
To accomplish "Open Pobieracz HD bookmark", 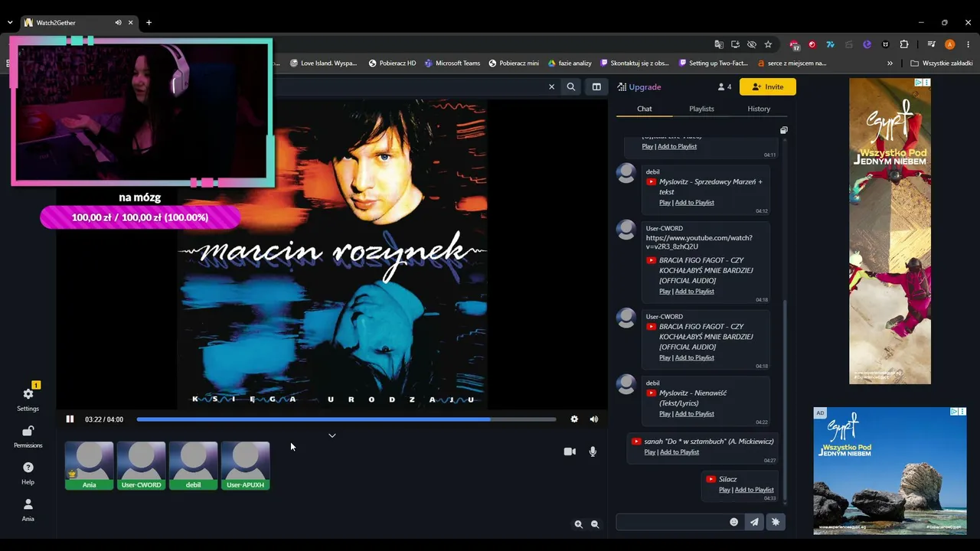I will [392, 64].
